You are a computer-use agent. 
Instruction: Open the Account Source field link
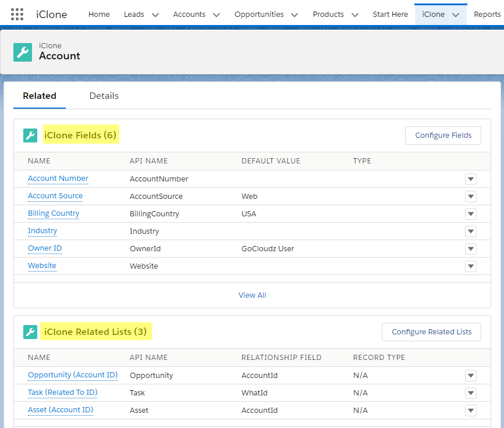coord(55,196)
